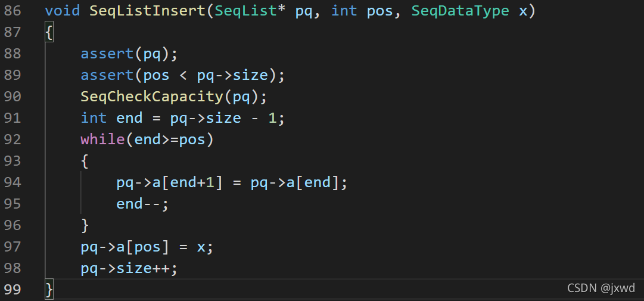Select line number 90 in the gutter
Screen dimensions: 644x301
click(x=12, y=97)
